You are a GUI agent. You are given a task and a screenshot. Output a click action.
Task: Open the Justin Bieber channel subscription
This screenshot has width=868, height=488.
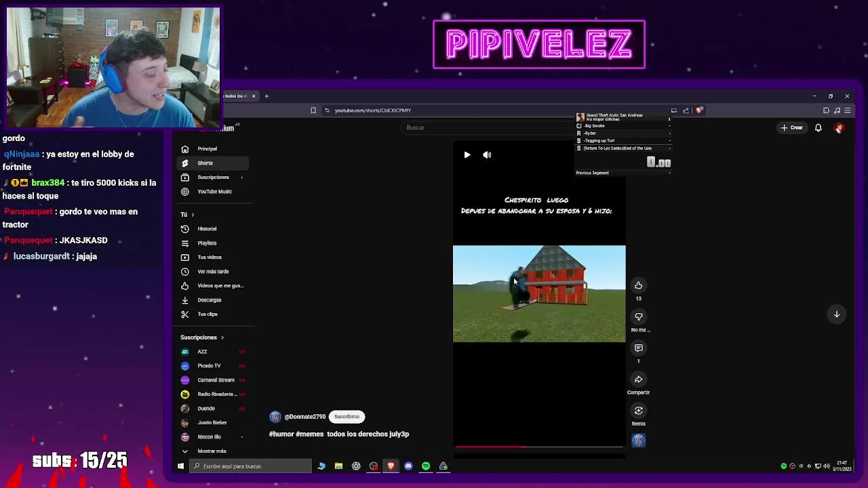click(x=213, y=423)
